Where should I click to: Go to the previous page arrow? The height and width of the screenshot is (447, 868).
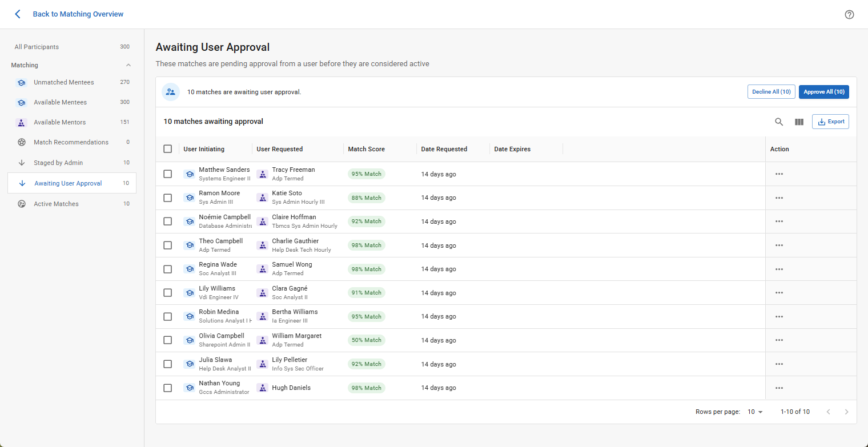tap(828, 412)
